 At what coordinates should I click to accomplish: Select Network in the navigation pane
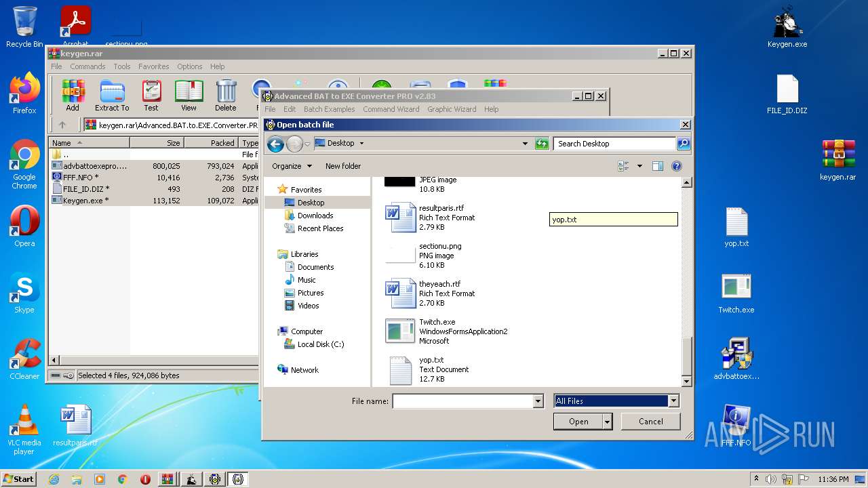click(304, 370)
